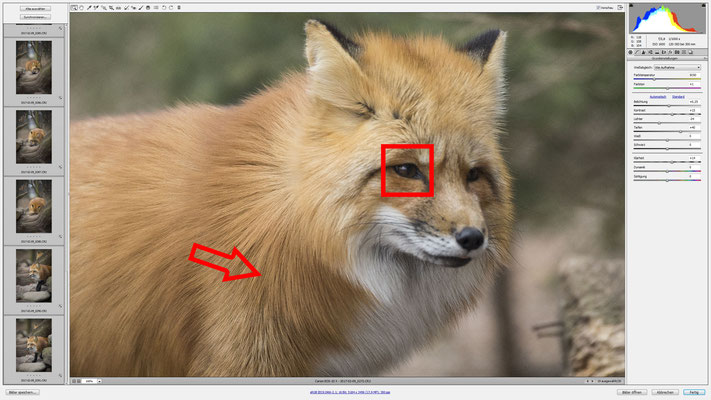Screen dimensions: 711x400
Task: Open the Grundeinstellungen panel flyout menu
Action: pyautogui.click(x=705, y=59)
